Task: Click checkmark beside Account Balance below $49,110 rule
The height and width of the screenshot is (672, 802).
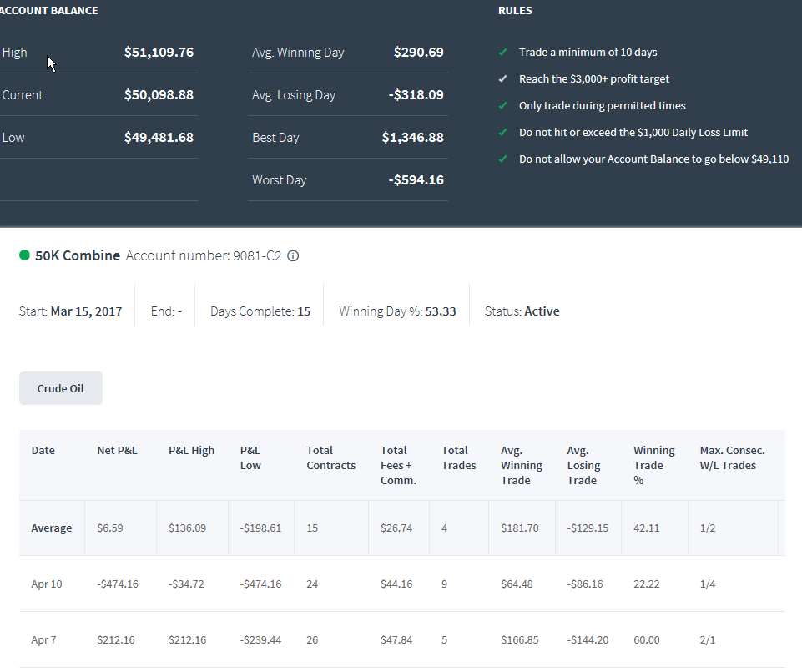Action: 502,159
